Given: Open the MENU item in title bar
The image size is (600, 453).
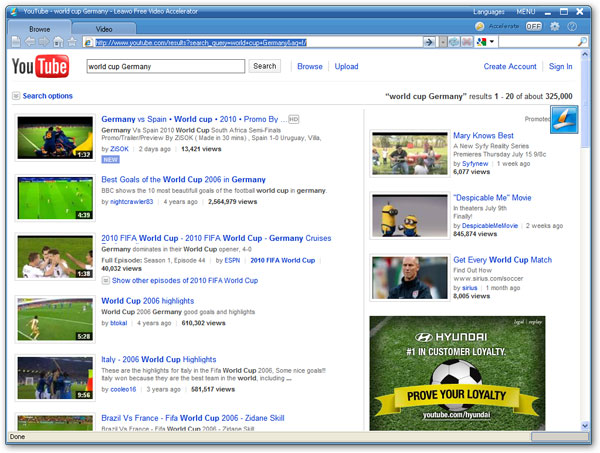Looking at the screenshot, I should tap(528, 11).
